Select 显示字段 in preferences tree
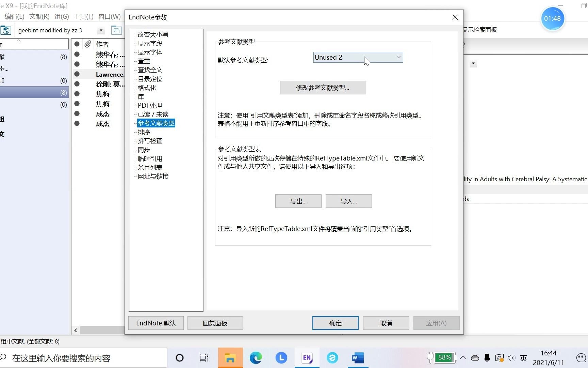Screen dimensions: 588x368 tap(150, 43)
